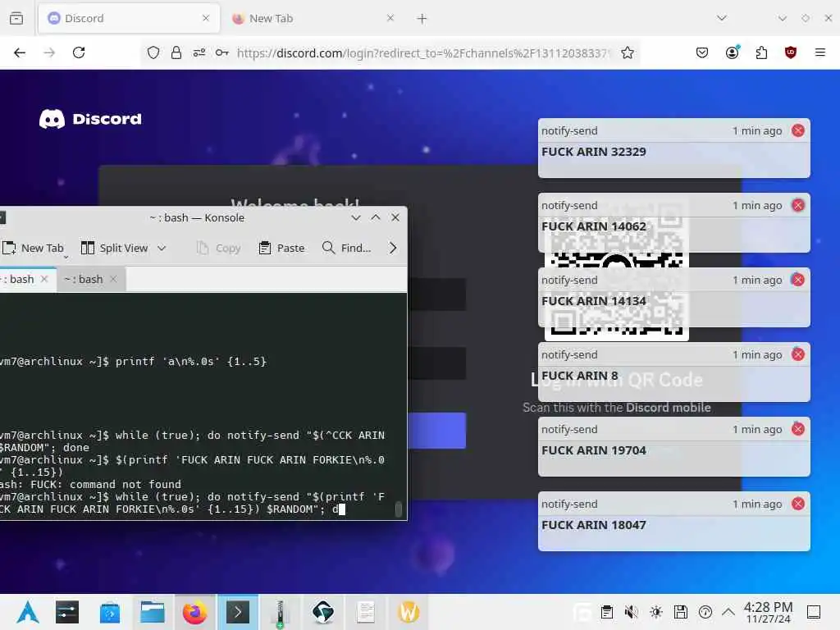The width and height of the screenshot is (840, 630).
Task: Click the zipper archive taskbar icon
Action: click(x=280, y=613)
